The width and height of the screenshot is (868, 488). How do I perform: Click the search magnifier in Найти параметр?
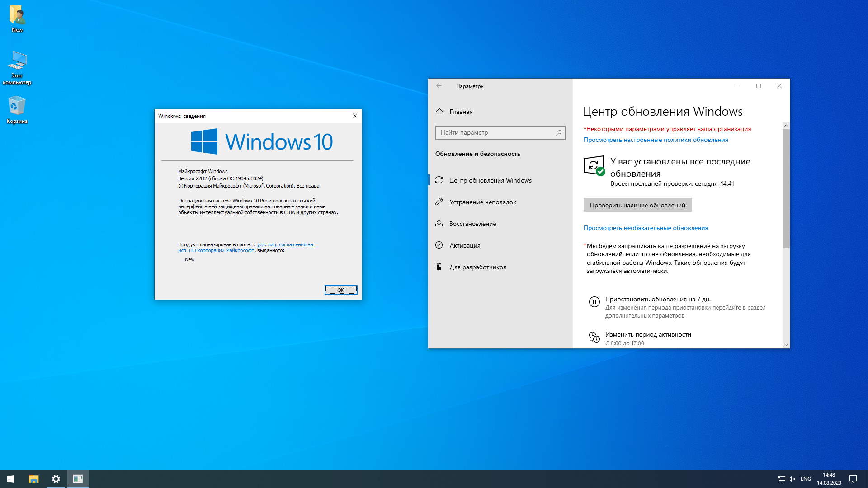tap(559, 132)
